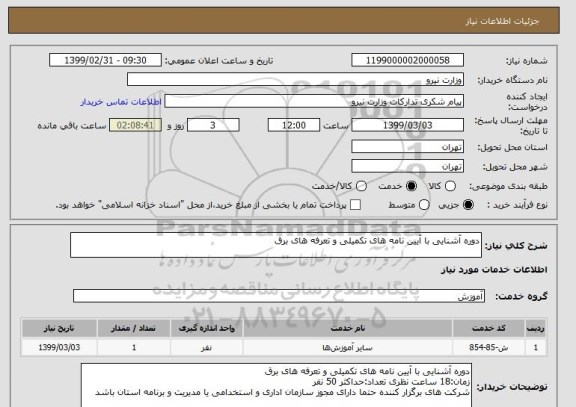Click the تعداد / مقدار column header
Screen dimensions: 576x407
(x=134, y=328)
